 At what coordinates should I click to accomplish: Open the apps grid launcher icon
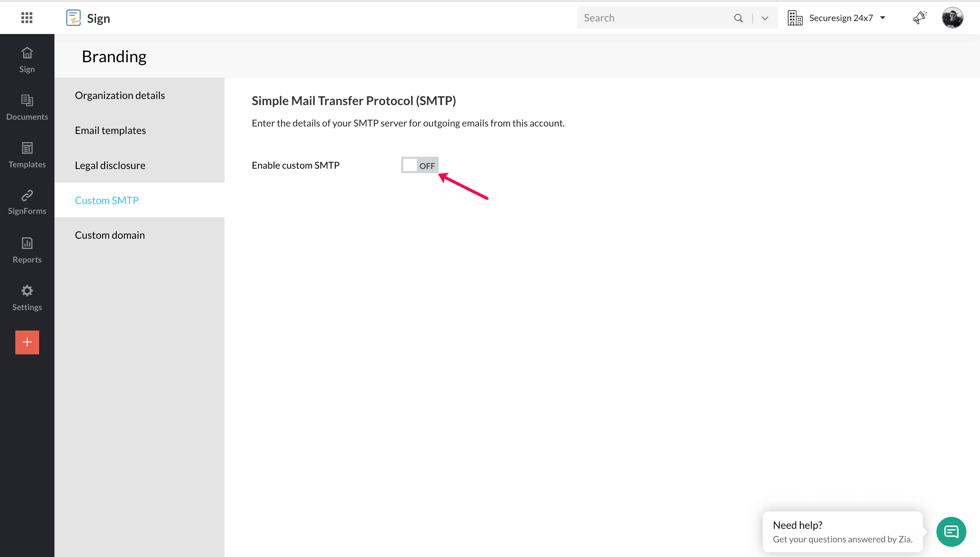click(27, 18)
